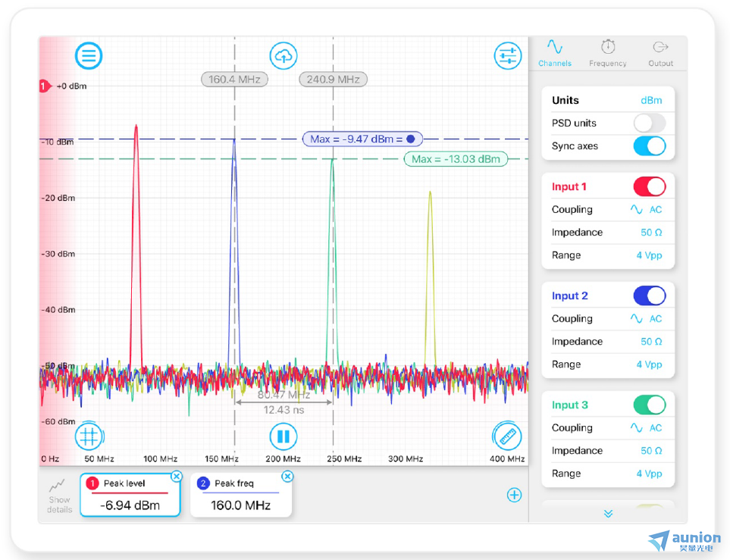Pause the spectrum acquisition
This screenshot has height=560, width=730.
[x=283, y=436]
